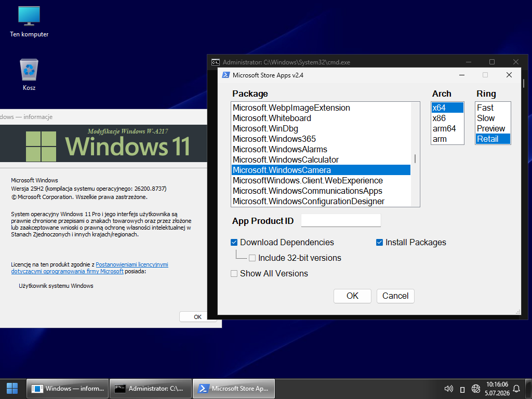Enable Show All Versions checkbox
This screenshot has height=399, width=532.
[234, 273]
